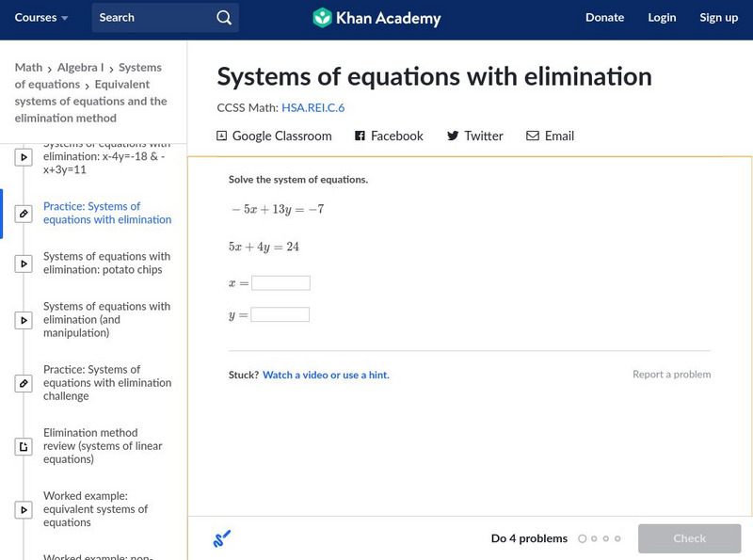The width and height of the screenshot is (753, 560).
Task: Click the Sign up link
Action: click(718, 18)
